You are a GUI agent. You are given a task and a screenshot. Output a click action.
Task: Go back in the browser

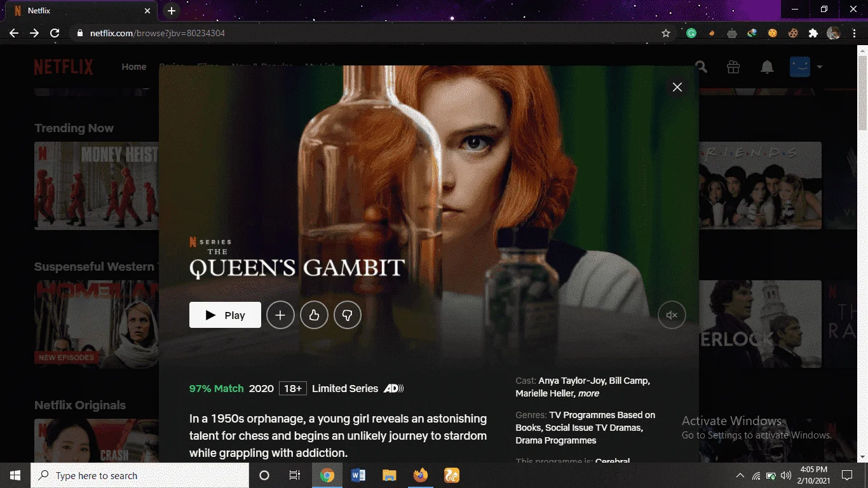14,33
